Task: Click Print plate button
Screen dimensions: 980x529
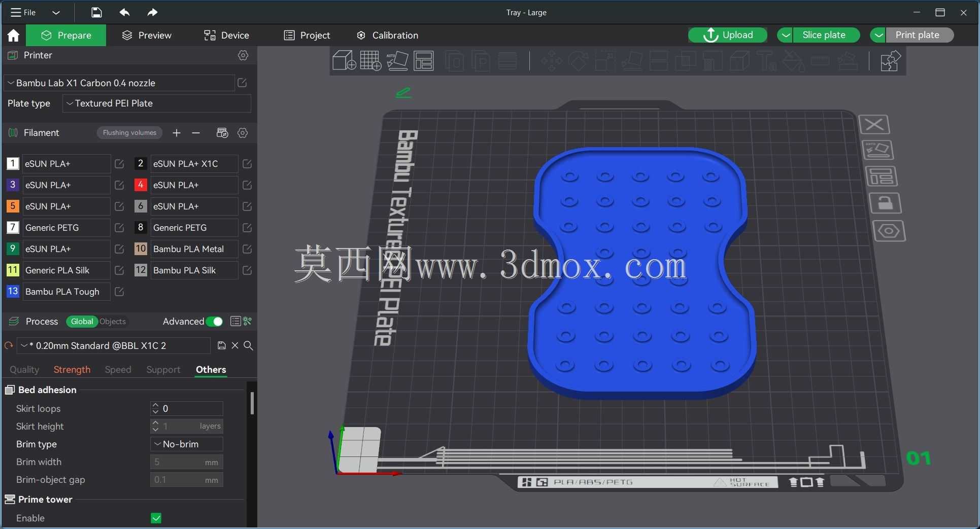Action: click(x=920, y=35)
